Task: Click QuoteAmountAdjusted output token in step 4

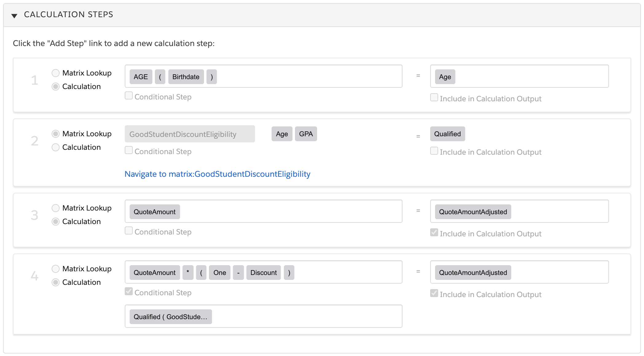Action: point(473,273)
